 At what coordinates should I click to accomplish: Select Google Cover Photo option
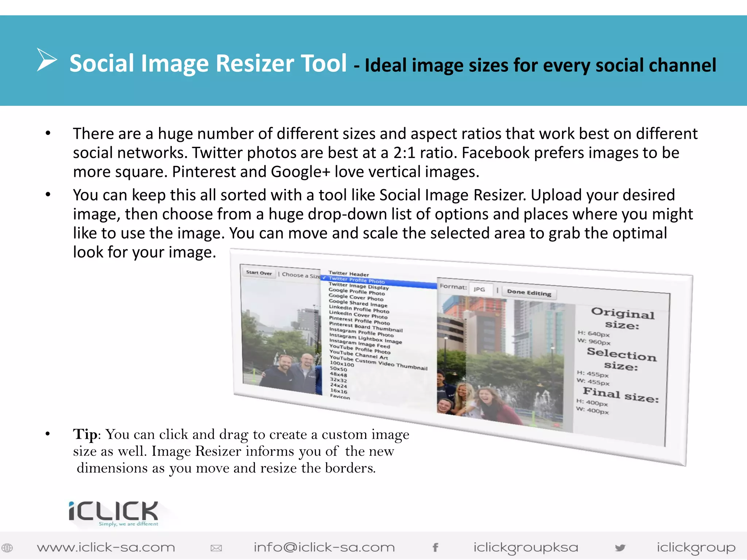[356, 297]
